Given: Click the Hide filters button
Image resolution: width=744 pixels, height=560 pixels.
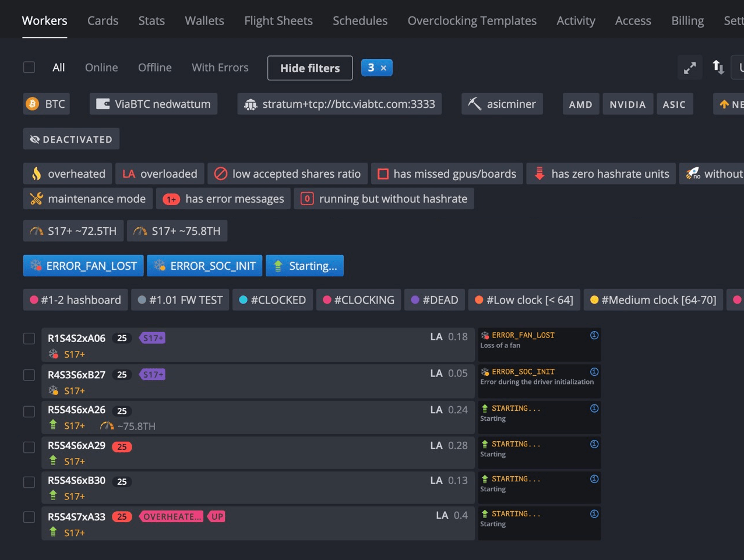Looking at the screenshot, I should coord(309,68).
